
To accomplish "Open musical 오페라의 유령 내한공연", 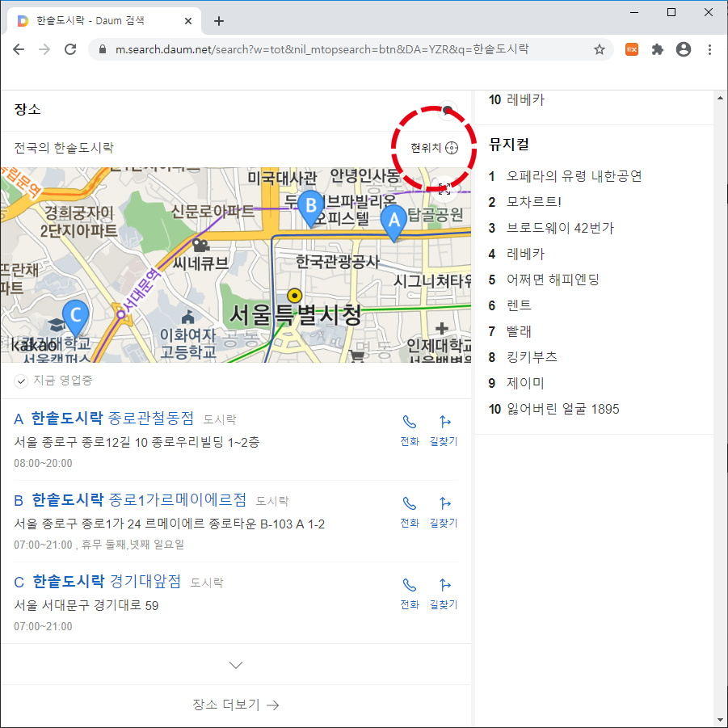I will (x=574, y=176).
